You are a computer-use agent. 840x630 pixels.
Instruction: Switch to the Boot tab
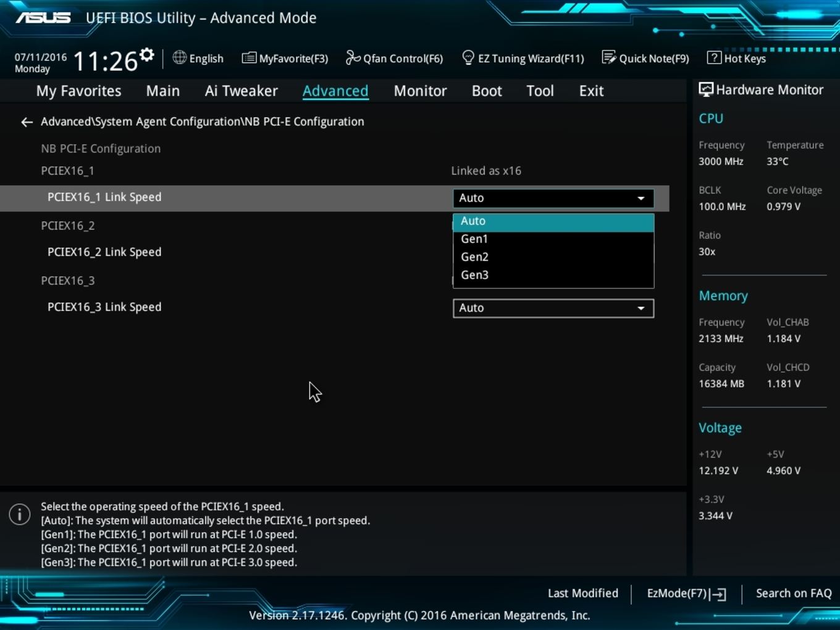point(487,91)
